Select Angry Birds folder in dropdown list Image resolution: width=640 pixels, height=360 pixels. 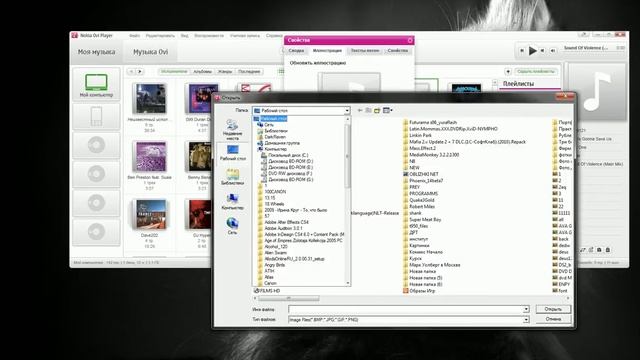pos(271,265)
